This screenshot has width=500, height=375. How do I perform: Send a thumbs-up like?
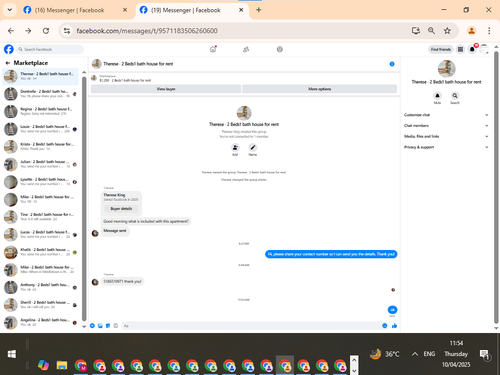pos(394,326)
